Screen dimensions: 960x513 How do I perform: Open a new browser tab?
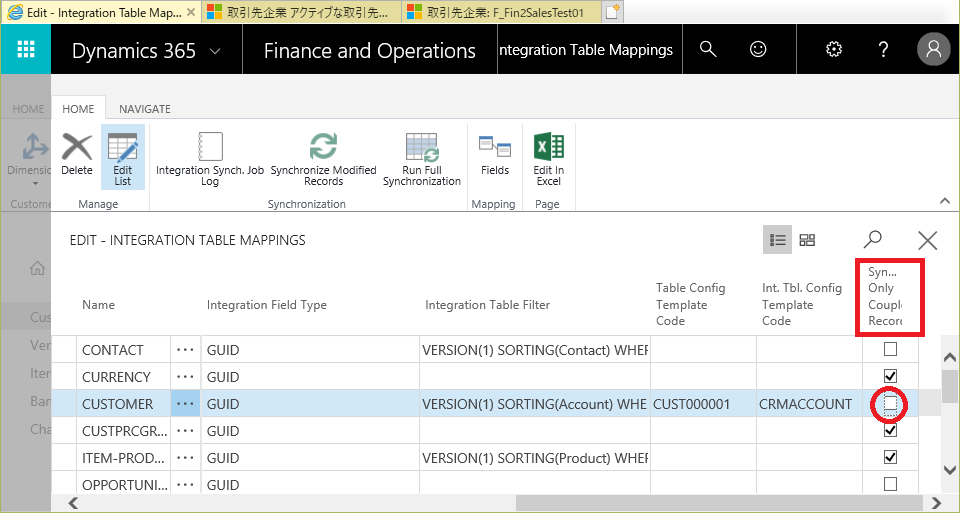coord(613,12)
